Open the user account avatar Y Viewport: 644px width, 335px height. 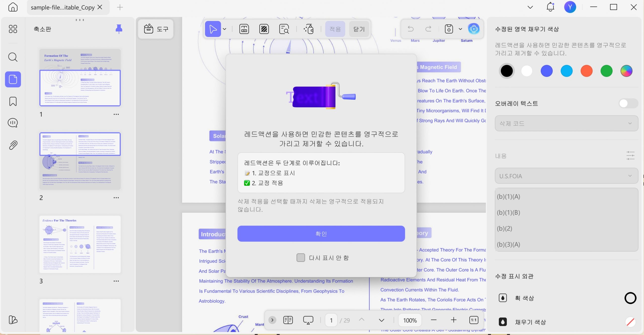570,7
